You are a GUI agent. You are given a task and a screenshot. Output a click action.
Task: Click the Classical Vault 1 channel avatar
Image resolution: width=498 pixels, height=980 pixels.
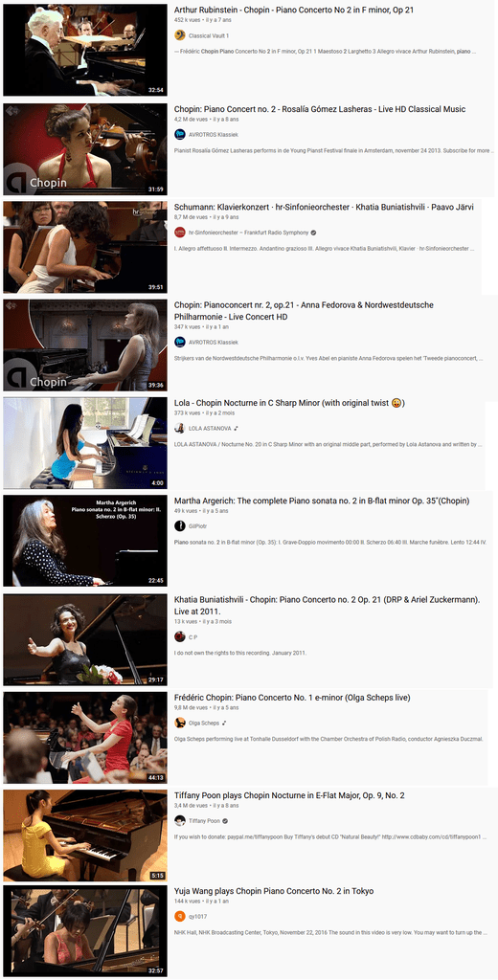(x=179, y=35)
